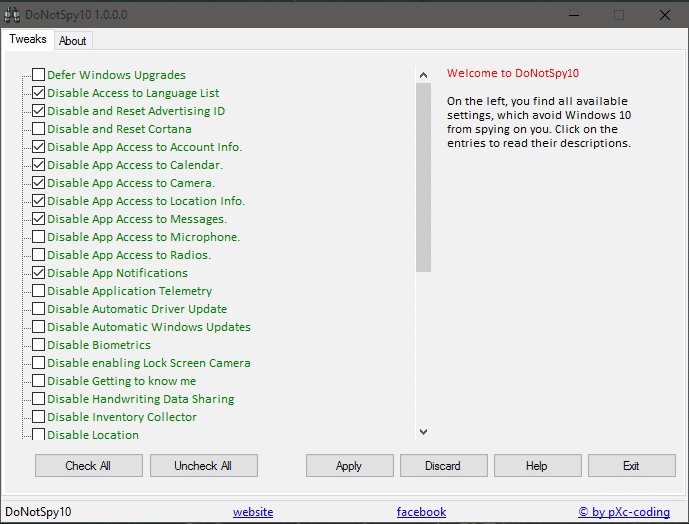The height and width of the screenshot is (524, 689).
Task: Open the website link
Action: [253, 512]
